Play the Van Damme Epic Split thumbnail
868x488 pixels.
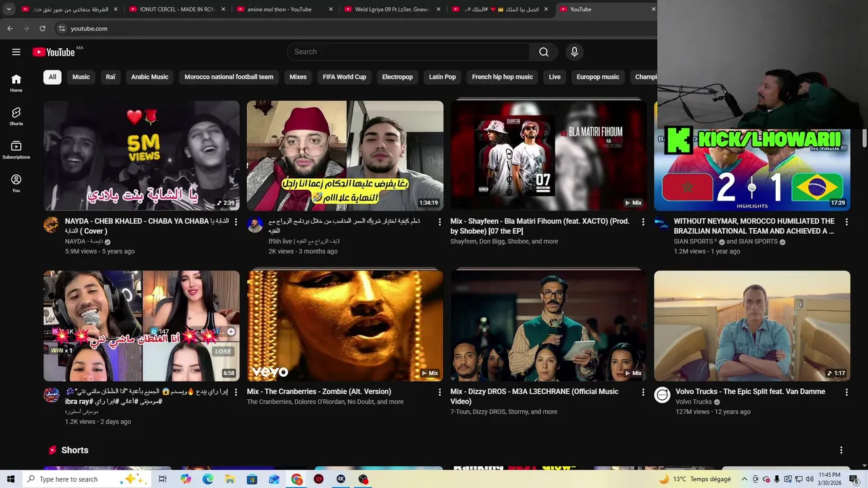tap(752, 326)
